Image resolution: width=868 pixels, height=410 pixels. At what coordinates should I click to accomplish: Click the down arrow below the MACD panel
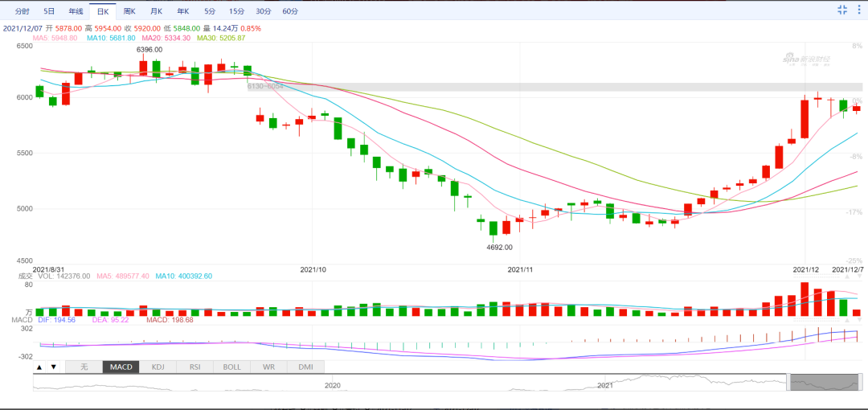54,367
